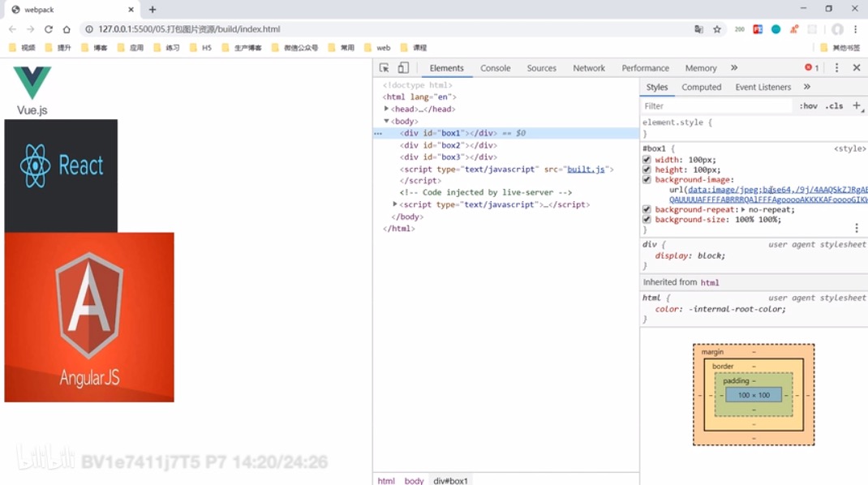Disable the background-image property

pyautogui.click(x=647, y=179)
